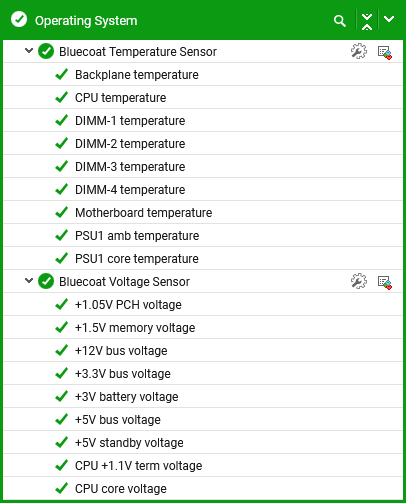Click the Bluecoat Voltage Sensor rule list icon

[x=385, y=283]
